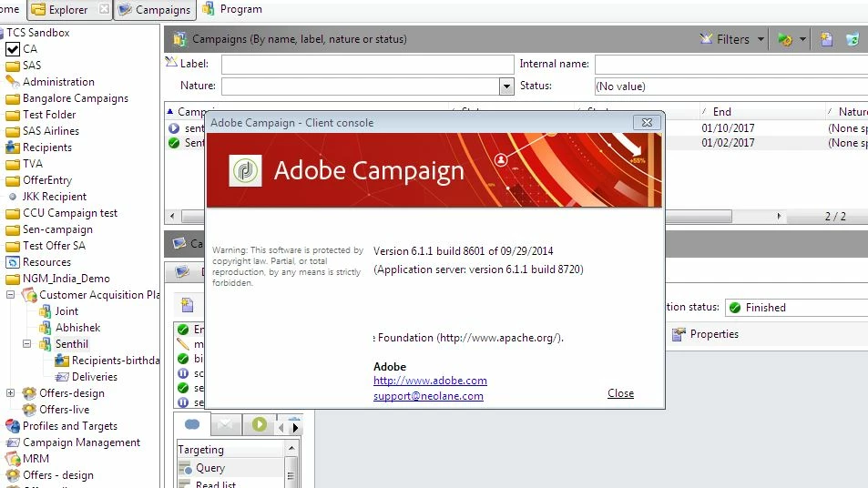
Task: Open the Nature combo box arrow
Action: click(506, 86)
